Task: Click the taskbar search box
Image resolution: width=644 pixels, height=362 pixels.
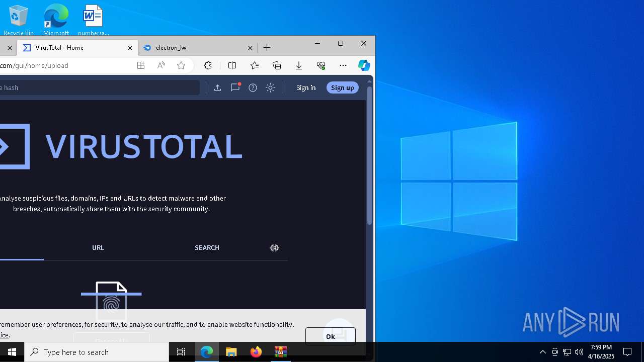Action: 97,352
